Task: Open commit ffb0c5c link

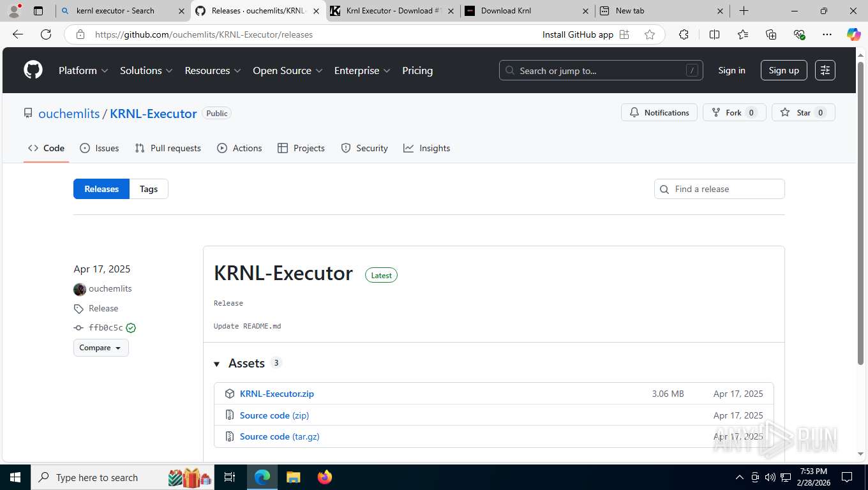Action: tap(106, 328)
